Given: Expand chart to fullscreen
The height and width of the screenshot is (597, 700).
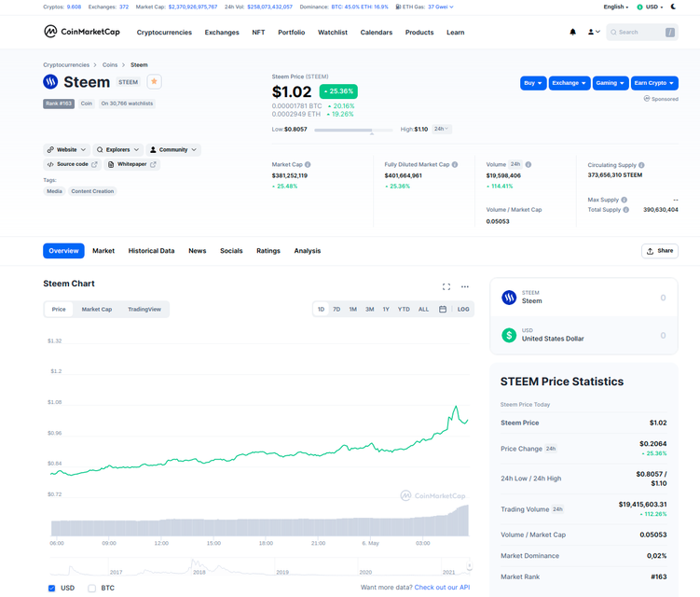Looking at the screenshot, I should (x=446, y=287).
